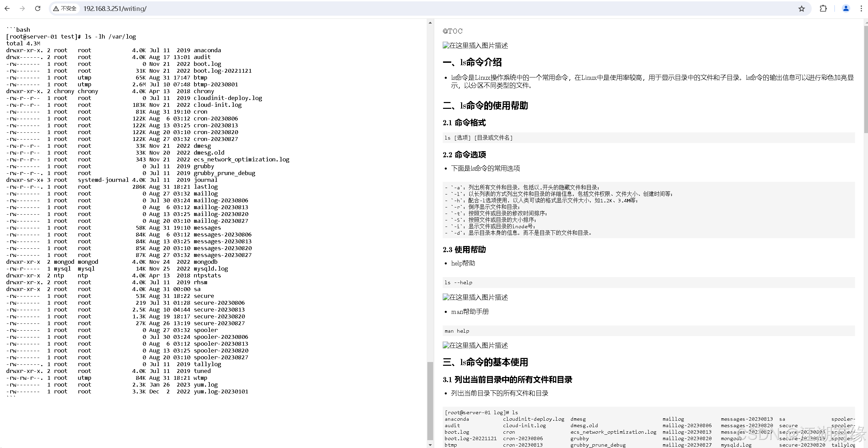The height and width of the screenshot is (448, 868).
Task: Click the ntpstats row
Action: coord(114,275)
